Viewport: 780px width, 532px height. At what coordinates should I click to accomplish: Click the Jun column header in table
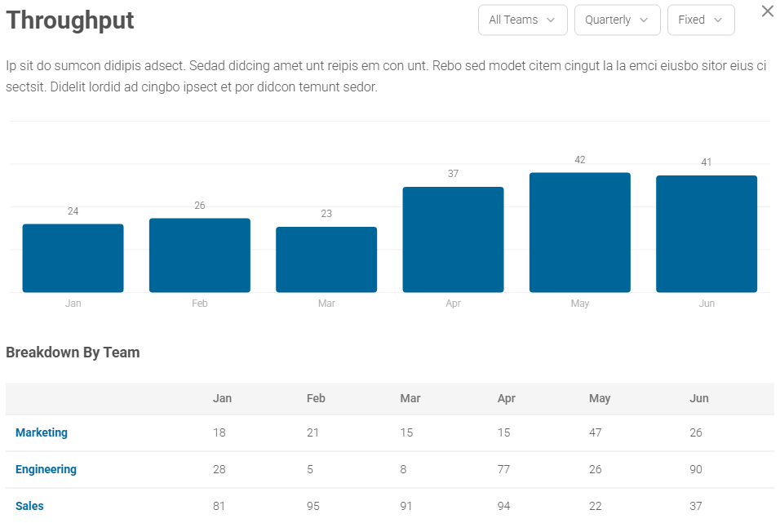[698, 398]
